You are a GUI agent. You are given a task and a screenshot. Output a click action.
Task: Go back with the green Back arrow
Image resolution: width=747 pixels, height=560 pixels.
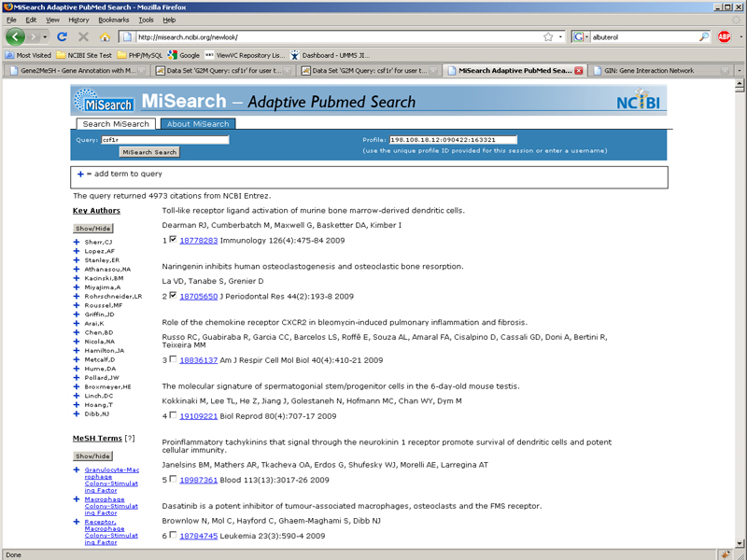coord(15,36)
